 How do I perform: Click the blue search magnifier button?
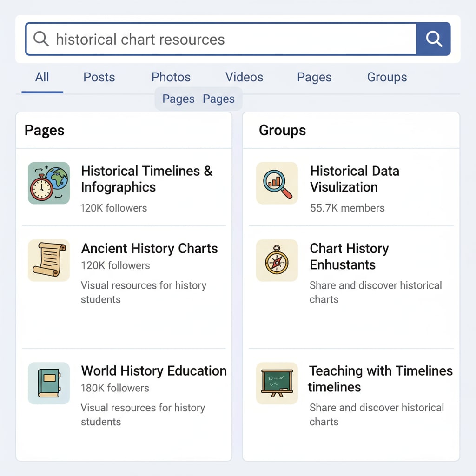(433, 39)
